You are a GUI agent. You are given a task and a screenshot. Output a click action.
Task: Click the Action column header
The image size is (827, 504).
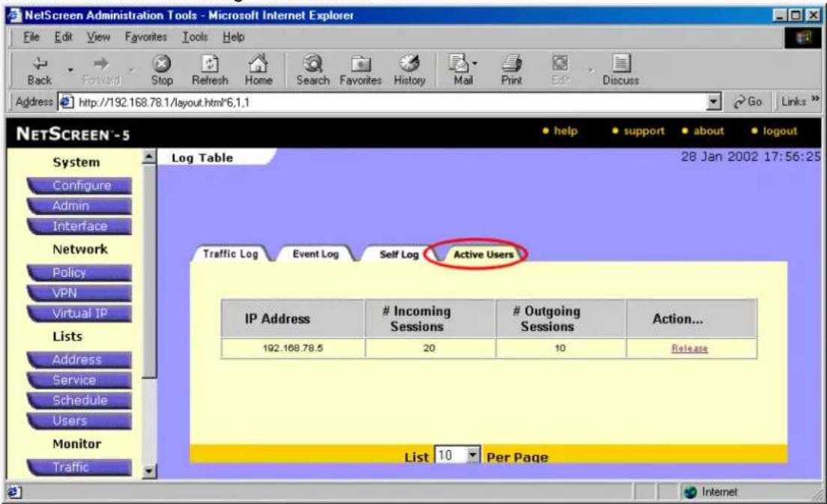(x=691, y=318)
